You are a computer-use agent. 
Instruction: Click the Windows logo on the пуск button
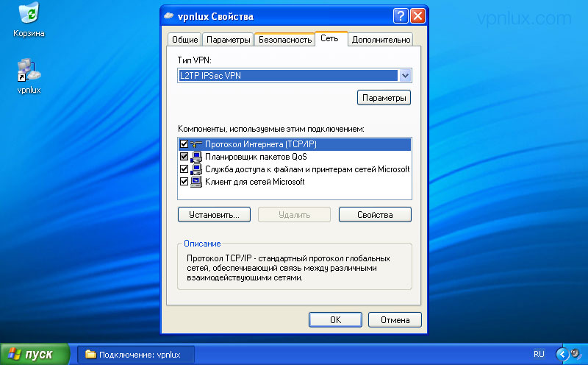point(14,354)
